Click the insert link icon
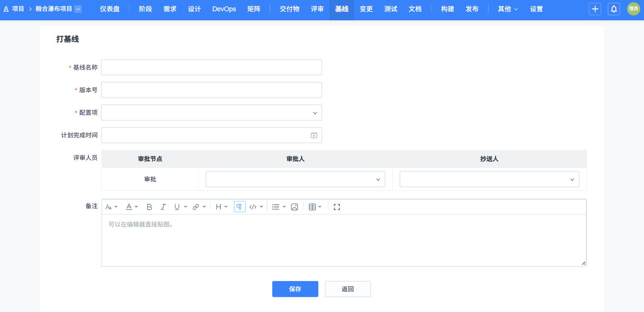644x312 pixels. (x=196, y=207)
